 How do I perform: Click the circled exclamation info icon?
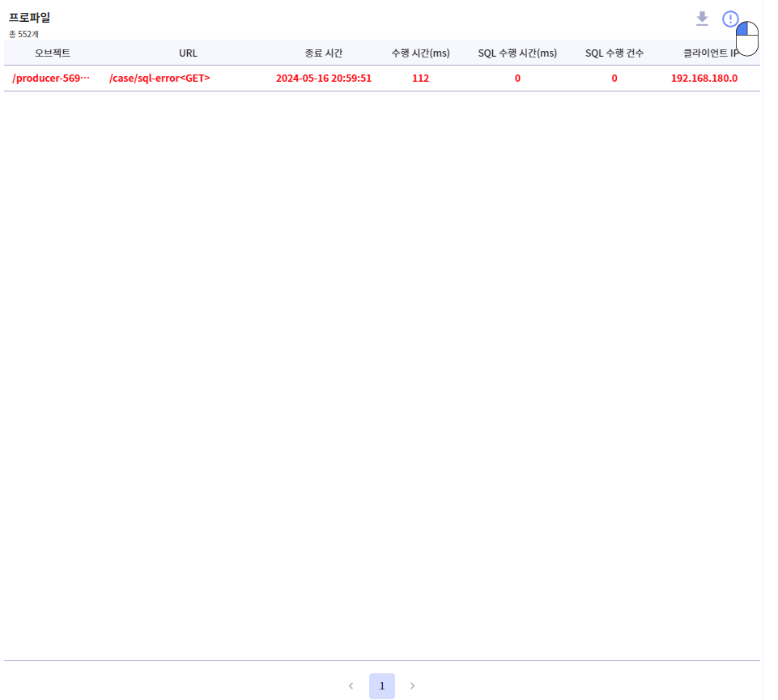coord(730,19)
